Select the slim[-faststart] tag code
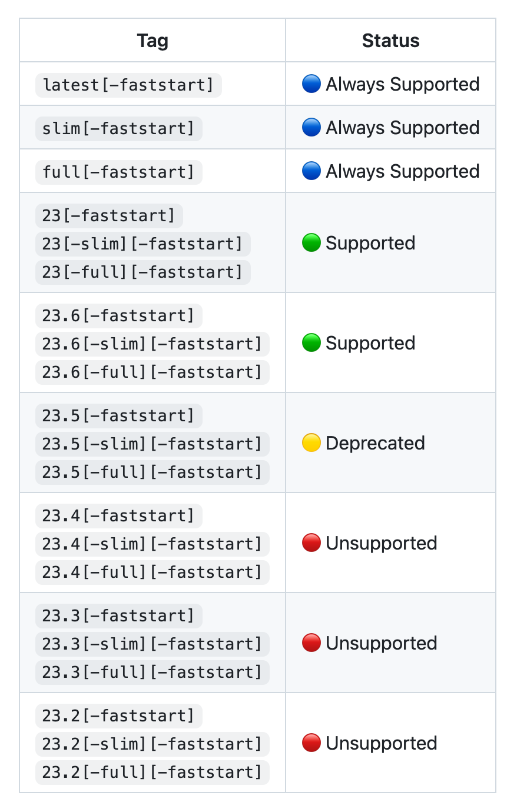The height and width of the screenshot is (812, 517). (119, 129)
